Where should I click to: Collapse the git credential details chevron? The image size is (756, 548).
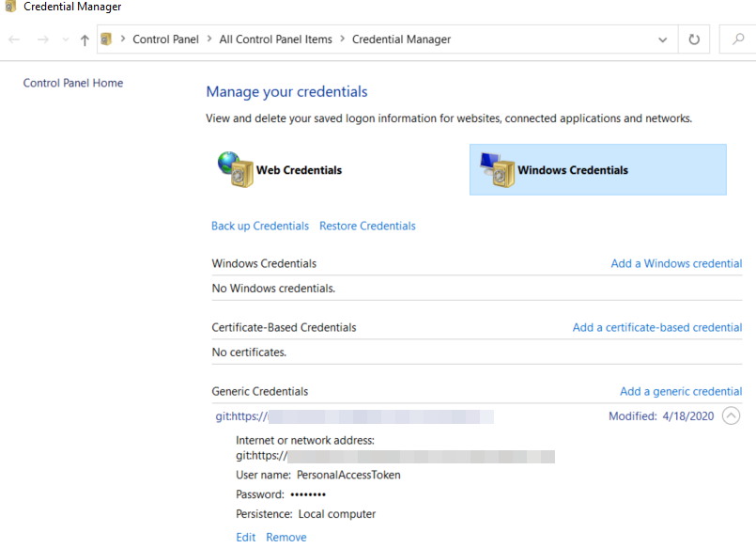click(x=731, y=415)
